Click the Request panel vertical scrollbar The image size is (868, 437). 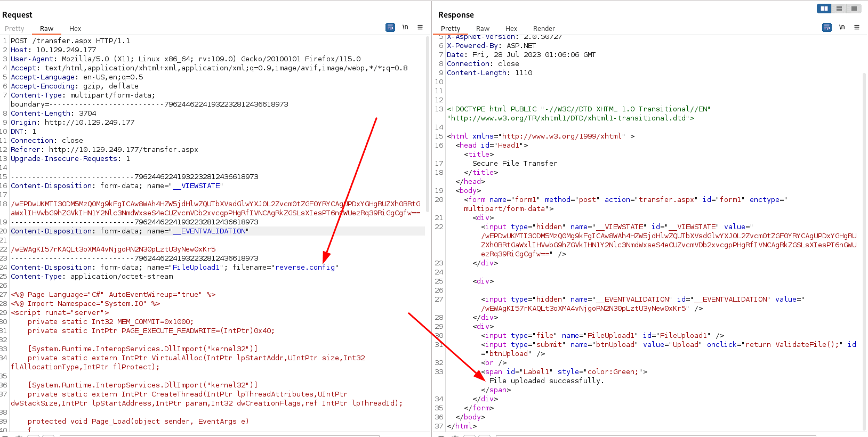point(428,125)
